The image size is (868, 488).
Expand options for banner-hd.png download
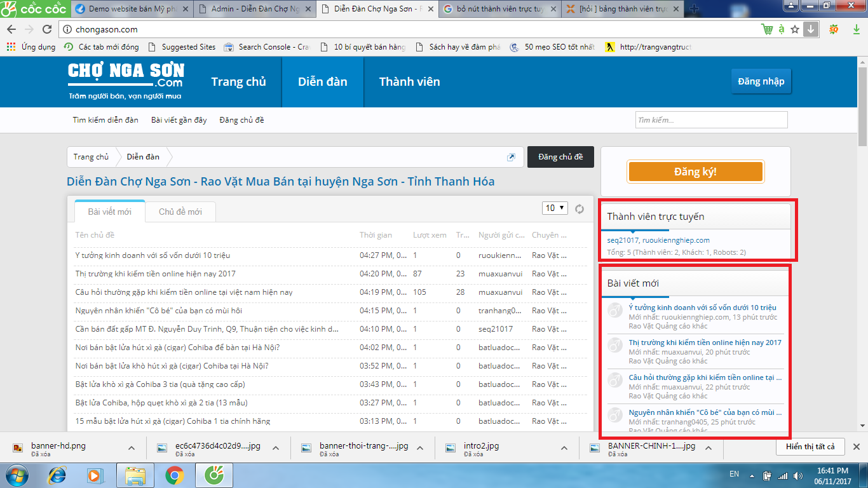(x=132, y=448)
